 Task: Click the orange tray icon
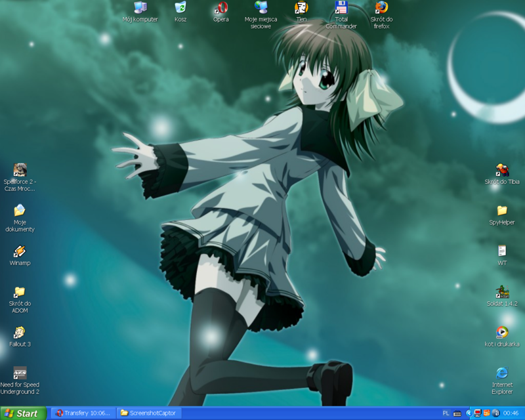click(486, 413)
